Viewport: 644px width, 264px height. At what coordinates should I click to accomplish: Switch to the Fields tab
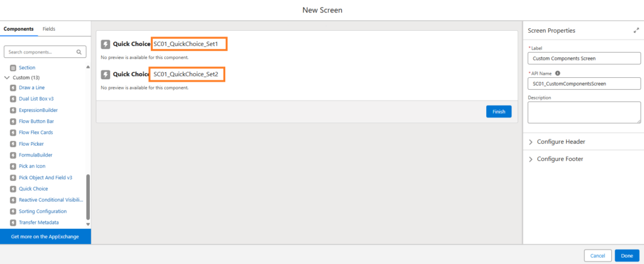tap(49, 29)
